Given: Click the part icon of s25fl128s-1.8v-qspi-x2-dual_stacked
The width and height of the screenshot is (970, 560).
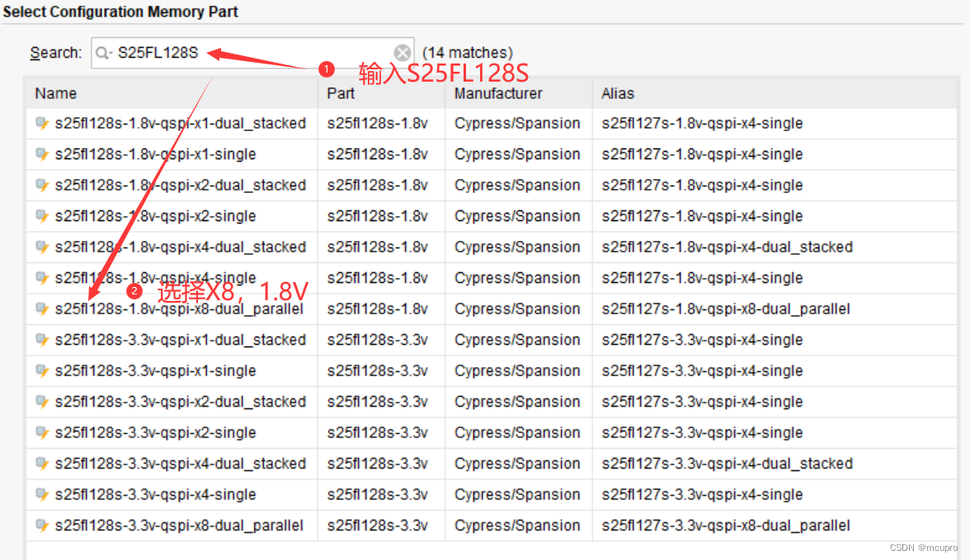Looking at the screenshot, I should [x=42, y=185].
